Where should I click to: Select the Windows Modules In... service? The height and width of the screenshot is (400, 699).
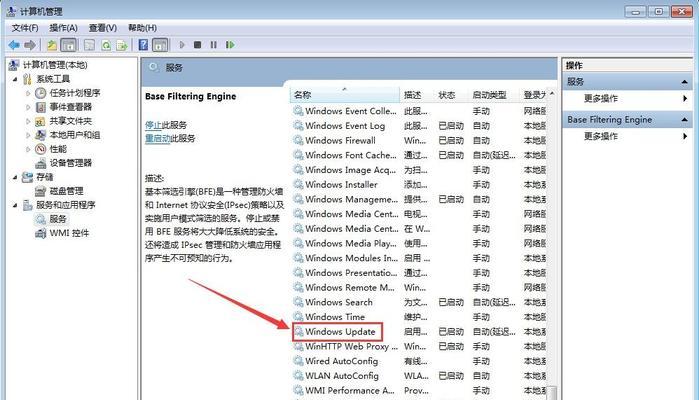351,258
